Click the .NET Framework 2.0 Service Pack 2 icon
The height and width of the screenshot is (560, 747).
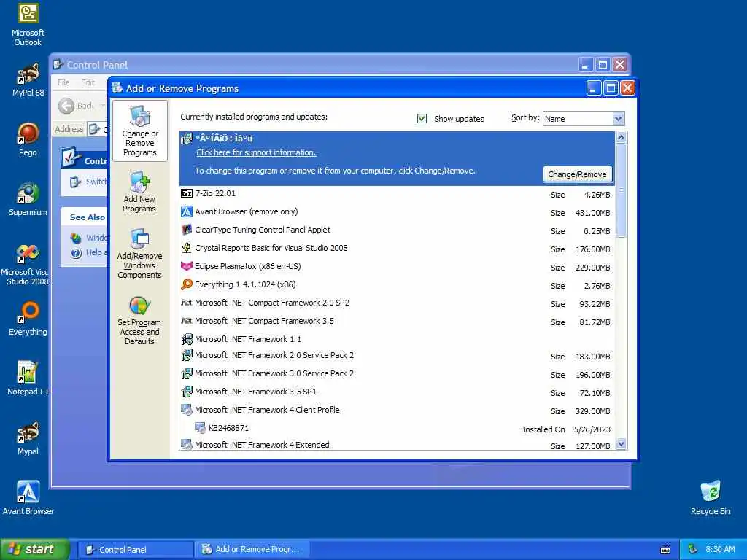[x=187, y=355]
